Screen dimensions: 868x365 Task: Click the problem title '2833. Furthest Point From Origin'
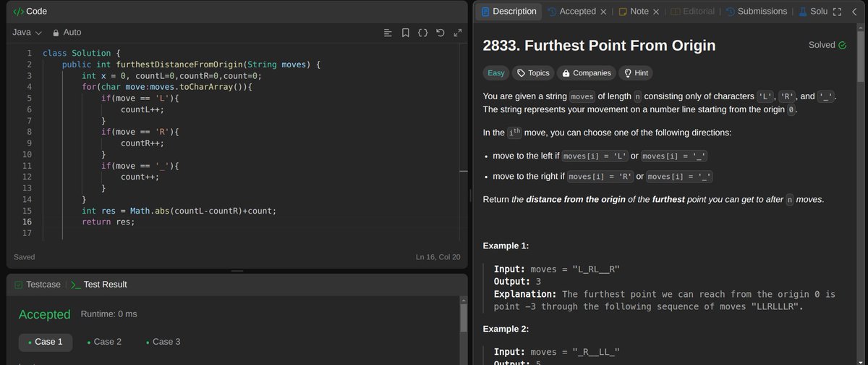tap(599, 46)
